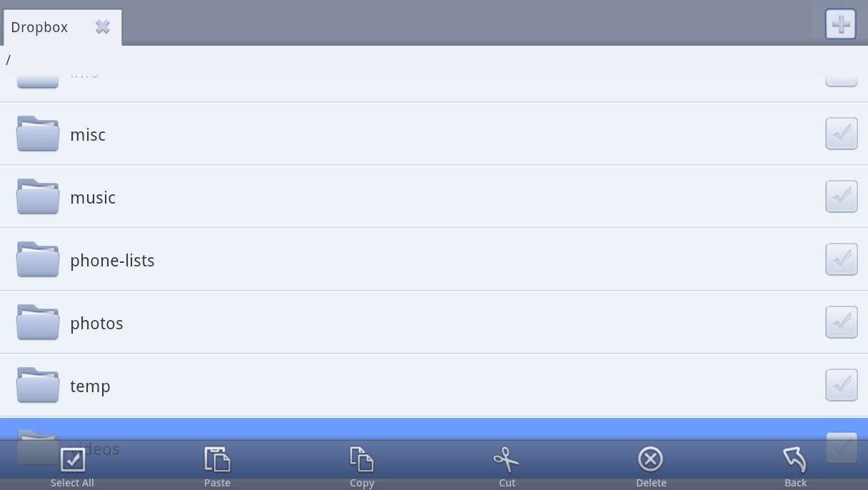
Task: Open the music folder
Action: point(434,197)
